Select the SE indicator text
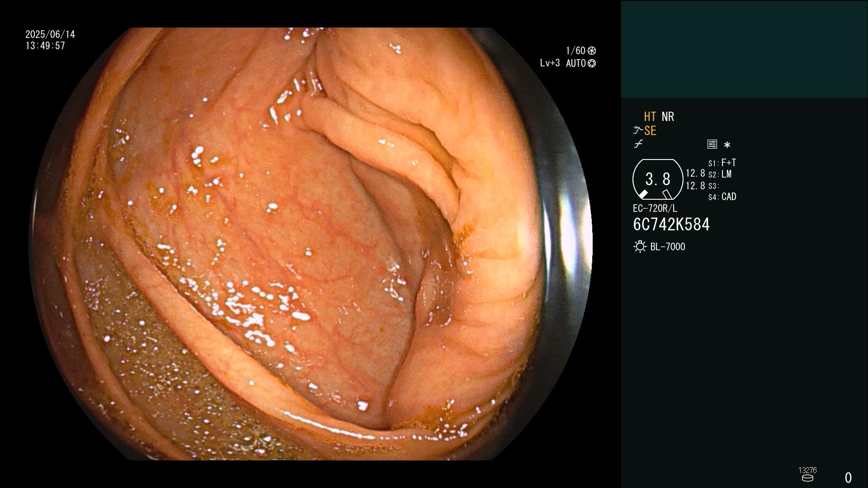This screenshot has height=488, width=868. [x=650, y=131]
